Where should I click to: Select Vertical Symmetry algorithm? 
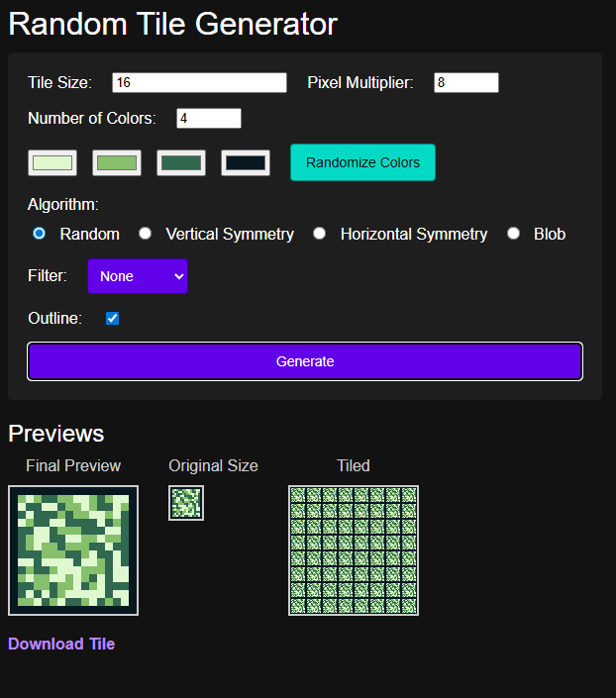click(145, 234)
